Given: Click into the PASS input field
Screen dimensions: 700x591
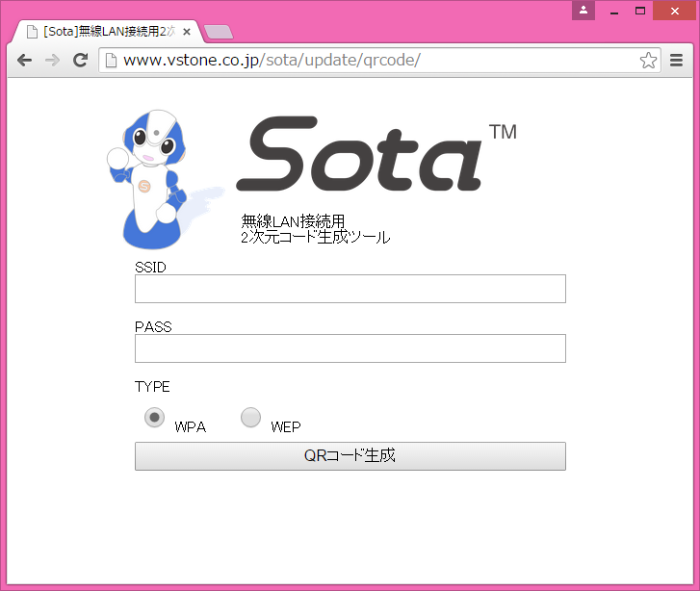Looking at the screenshot, I should pyautogui.click(x=350, y=348).
